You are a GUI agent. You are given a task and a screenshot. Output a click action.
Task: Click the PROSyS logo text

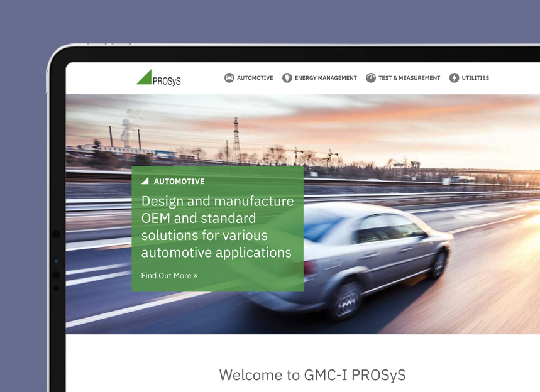tap(167, 81)
